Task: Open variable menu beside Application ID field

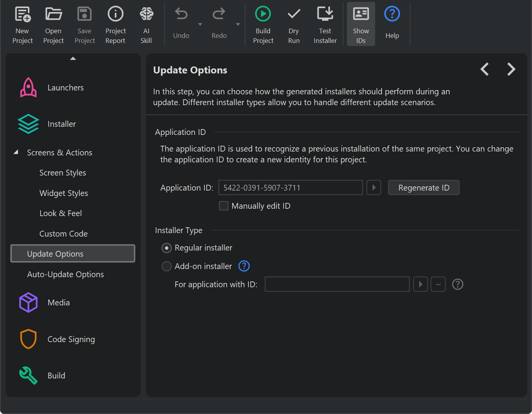Action: tap(374, 187)
